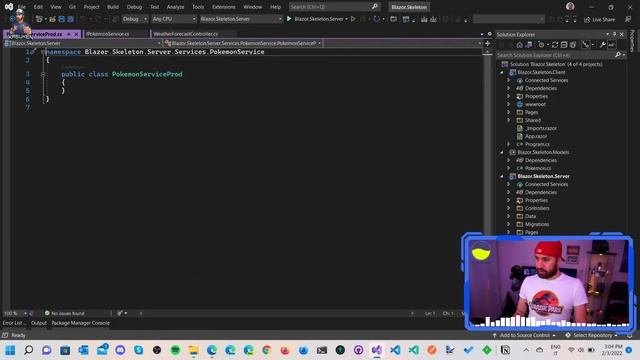Click Pending Changes Filter clock icon

pyautogui.click(x=541, y=45)
